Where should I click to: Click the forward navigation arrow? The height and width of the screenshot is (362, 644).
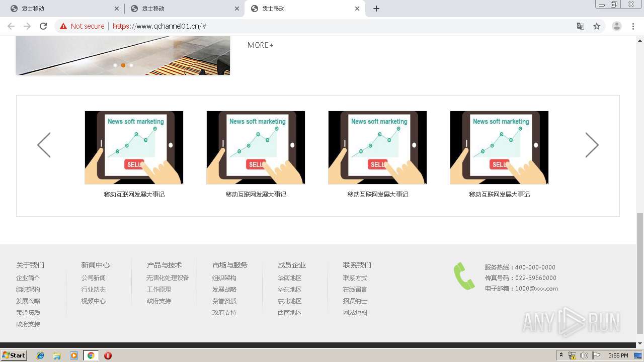[x=27, y=26]
